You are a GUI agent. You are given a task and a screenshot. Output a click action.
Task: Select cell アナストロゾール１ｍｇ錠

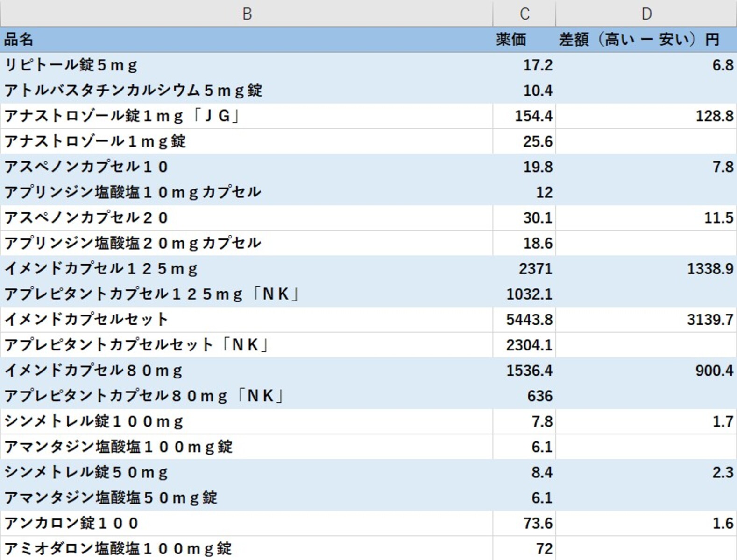click(x=247, y=141)
